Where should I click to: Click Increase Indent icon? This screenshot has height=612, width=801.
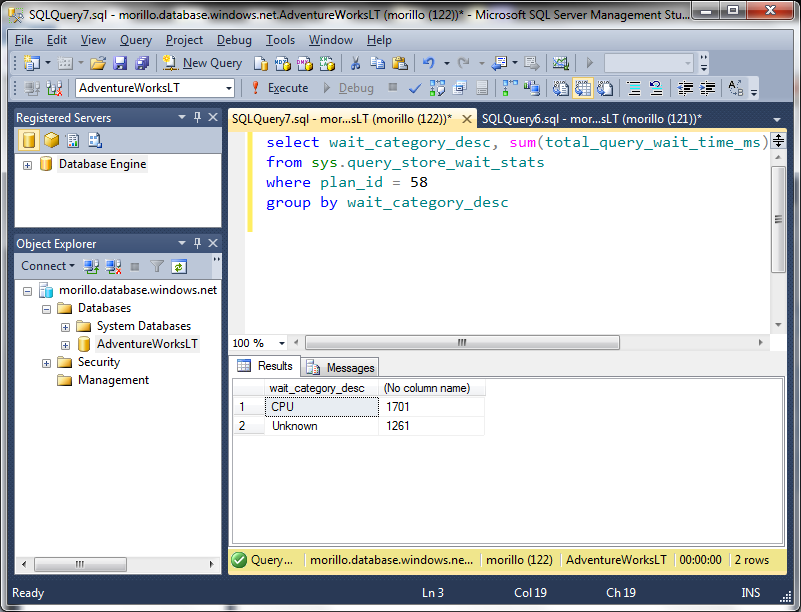(x=708, y=88)
